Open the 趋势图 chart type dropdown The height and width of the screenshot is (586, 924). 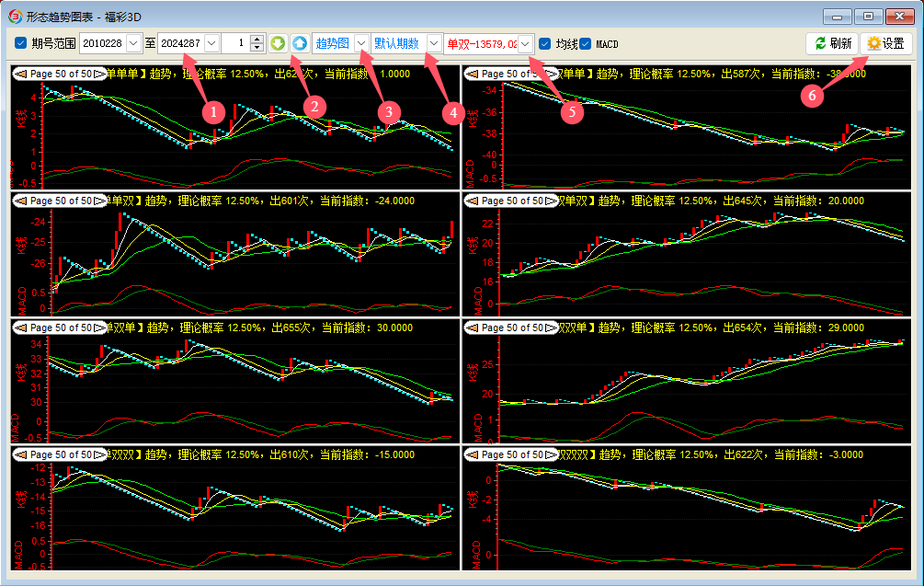[361, 43]
